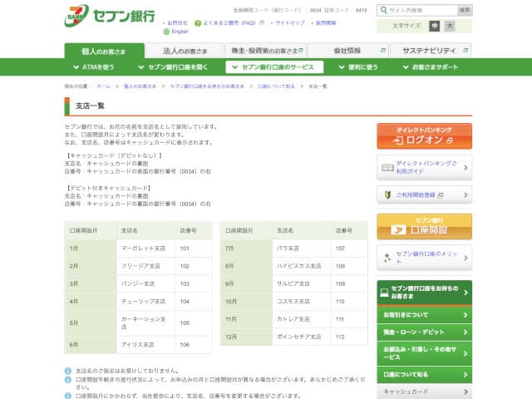The height and width of the screenshot is (399, 532).
Task: Click 口座について知る in the breadcrumb
Action: click(x=276, y=86)
